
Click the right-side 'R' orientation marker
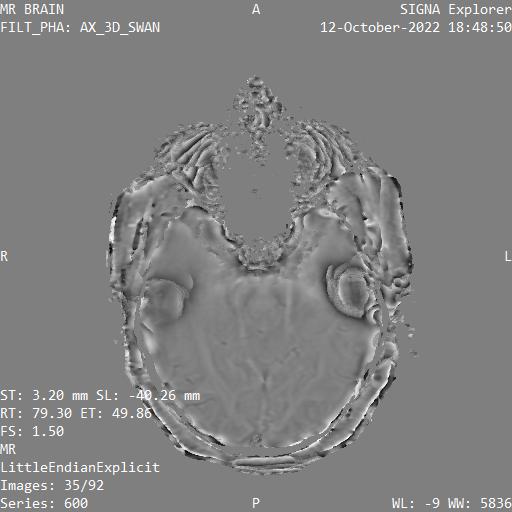click(x=4, y=256)
